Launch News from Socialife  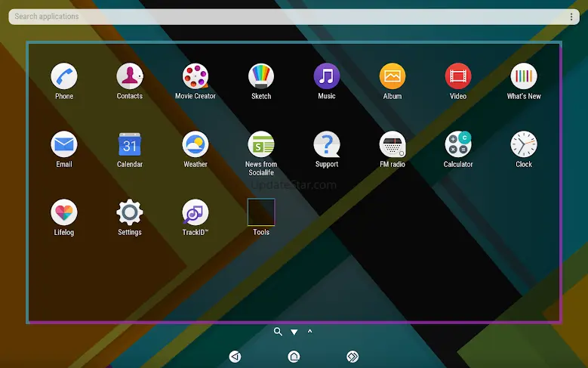261,144
